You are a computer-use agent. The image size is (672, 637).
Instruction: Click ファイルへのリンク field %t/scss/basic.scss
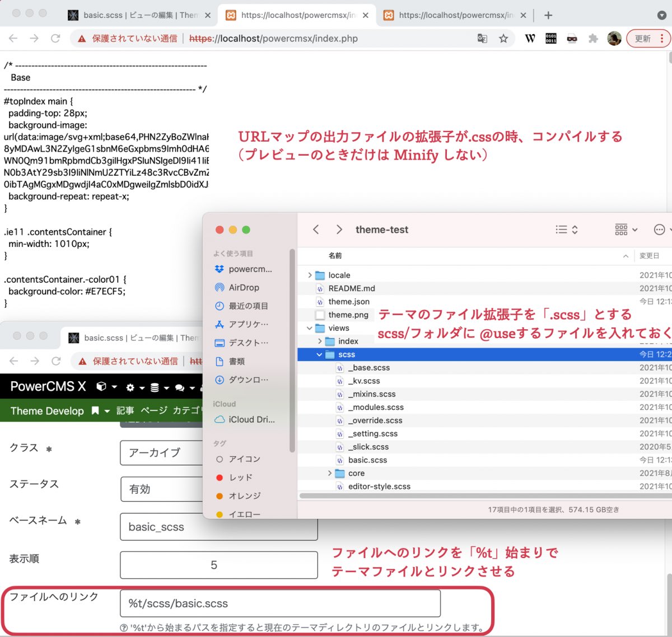click(280, 603)
